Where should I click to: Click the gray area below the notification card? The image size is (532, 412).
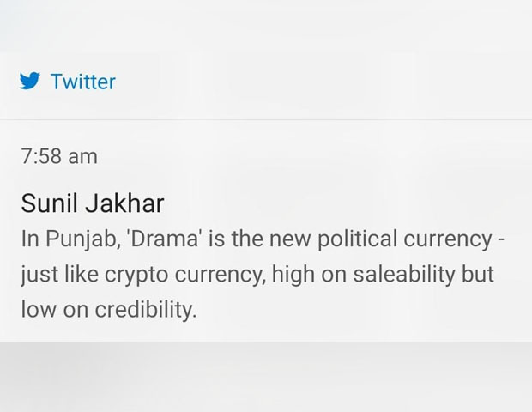(x=266, y=377)
